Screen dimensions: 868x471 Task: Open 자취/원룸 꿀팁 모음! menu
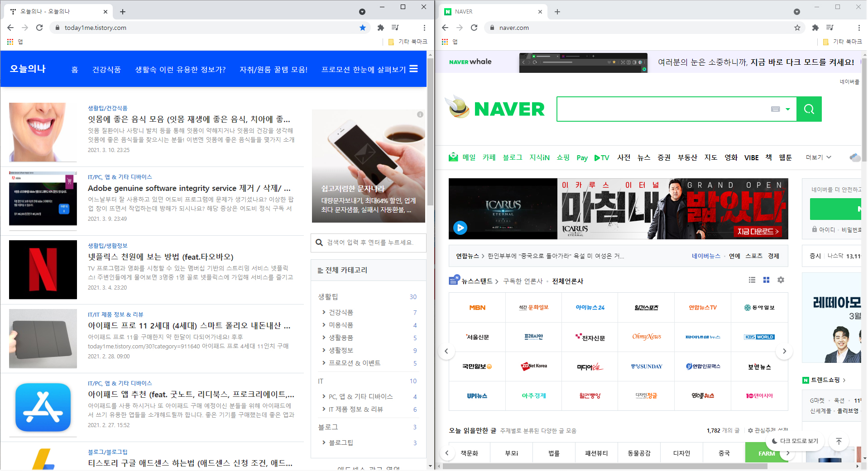(273, 69)
